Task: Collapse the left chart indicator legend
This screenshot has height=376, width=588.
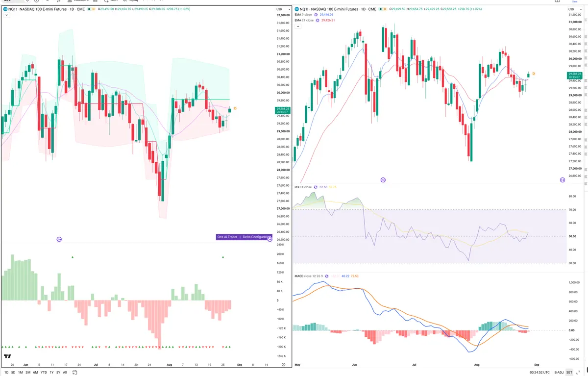Action: pos(6,15)
